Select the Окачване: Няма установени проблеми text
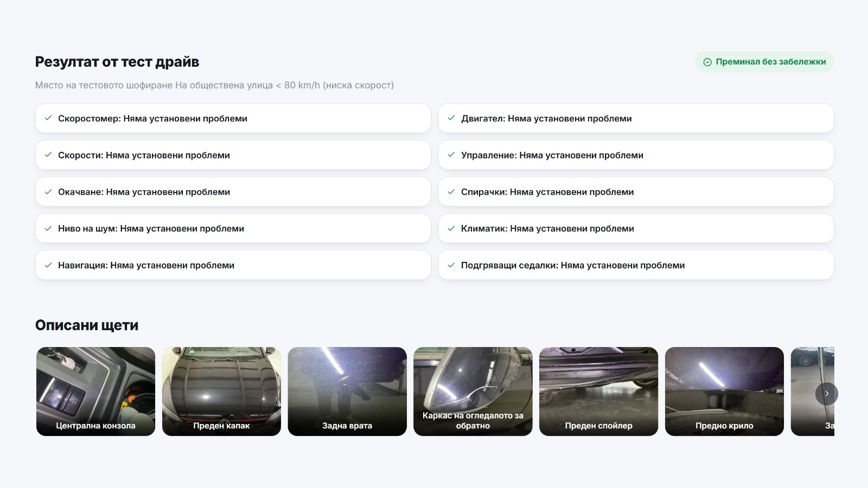Viewport: 868px width, 488px height. click(x=144, y=192)
